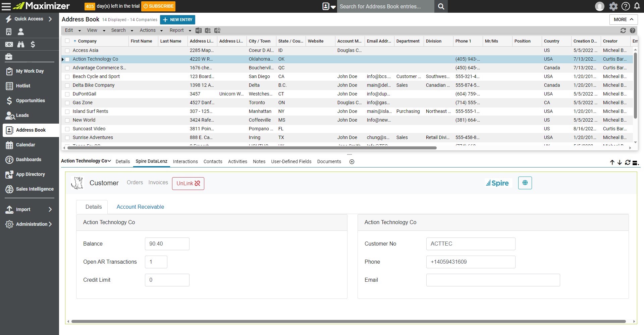This screenshot has width=644, height=335.
Task: Switch to the Details tab
Action: tap(123, 161)
